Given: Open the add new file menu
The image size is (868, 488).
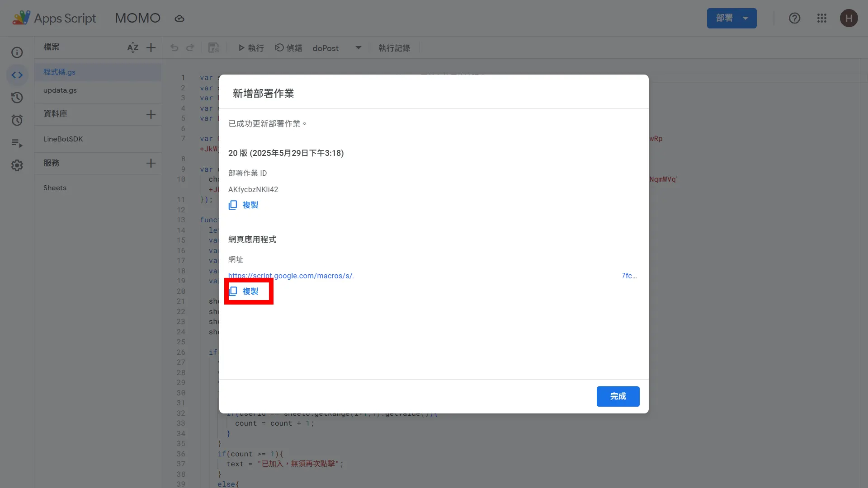Looking at the screenshot, I should [151, 47].
